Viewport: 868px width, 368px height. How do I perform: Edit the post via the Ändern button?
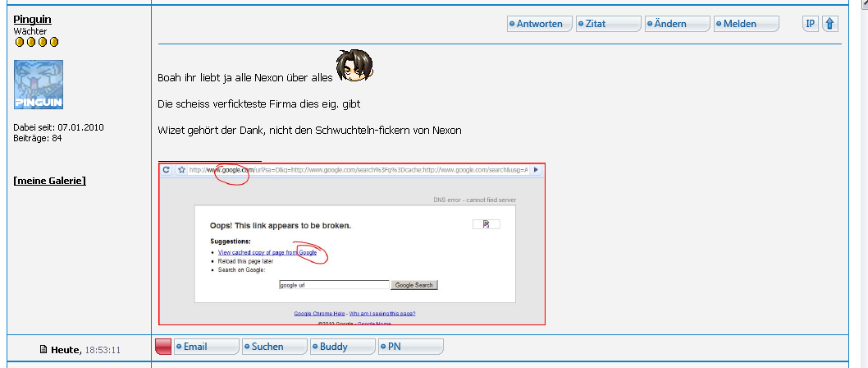677,24
